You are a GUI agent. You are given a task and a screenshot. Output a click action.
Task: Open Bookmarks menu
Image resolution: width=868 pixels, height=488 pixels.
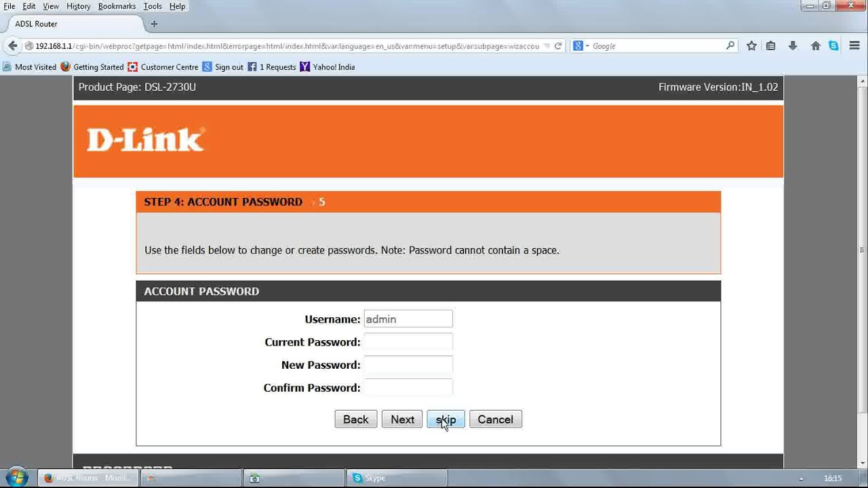[117, 6]
